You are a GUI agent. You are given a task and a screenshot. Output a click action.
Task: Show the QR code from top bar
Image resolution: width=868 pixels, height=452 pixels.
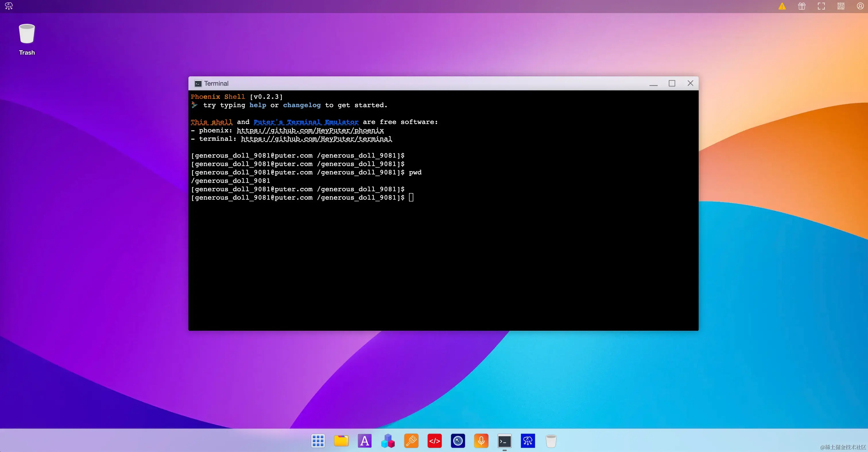click(841, 6)
